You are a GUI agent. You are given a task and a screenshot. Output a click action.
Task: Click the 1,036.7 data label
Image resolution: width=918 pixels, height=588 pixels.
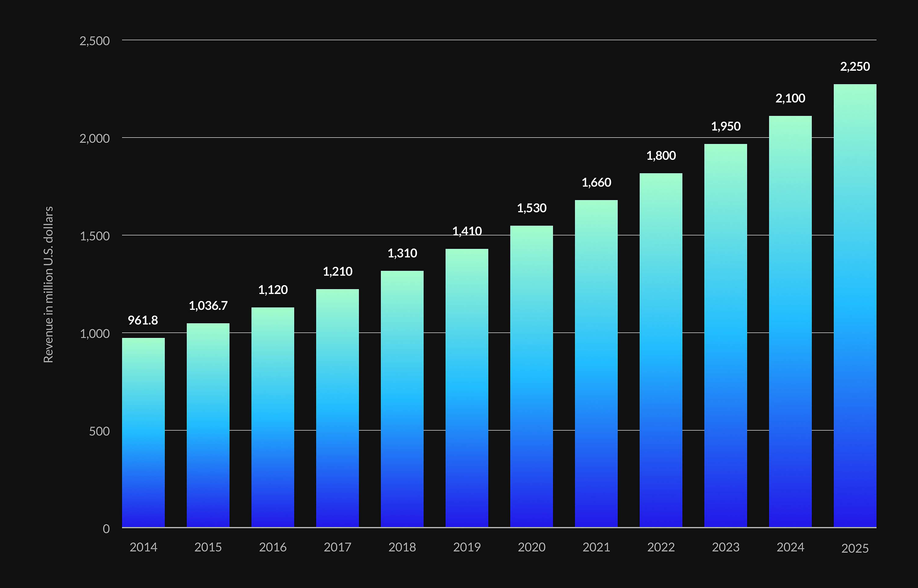coord(208,306)
